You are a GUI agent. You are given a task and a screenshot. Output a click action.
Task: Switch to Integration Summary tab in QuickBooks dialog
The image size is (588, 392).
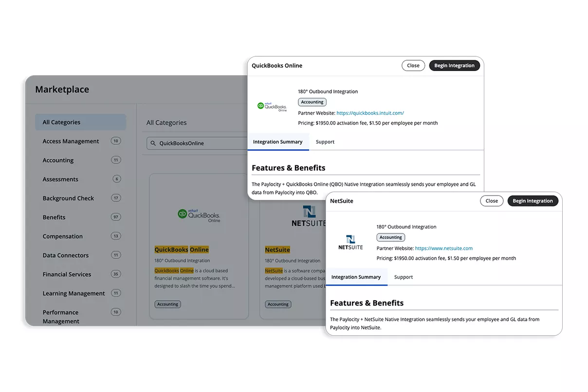[278, 142]
